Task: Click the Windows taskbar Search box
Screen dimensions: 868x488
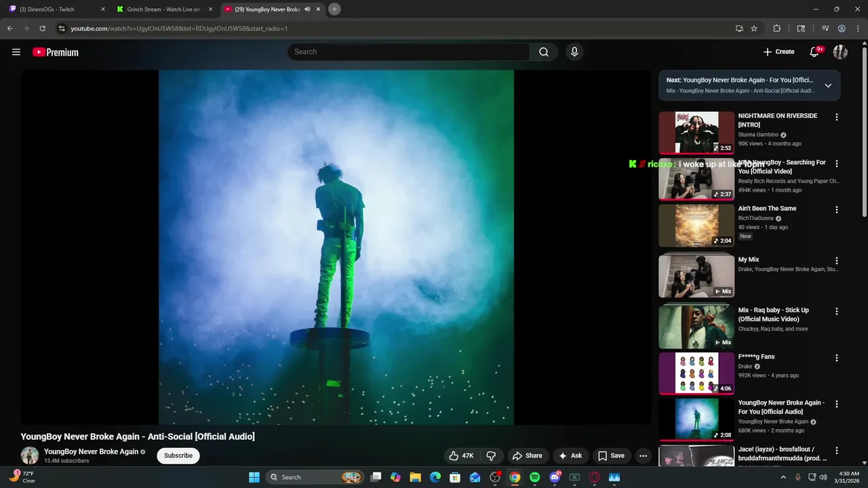Action: tap(316, 477)
